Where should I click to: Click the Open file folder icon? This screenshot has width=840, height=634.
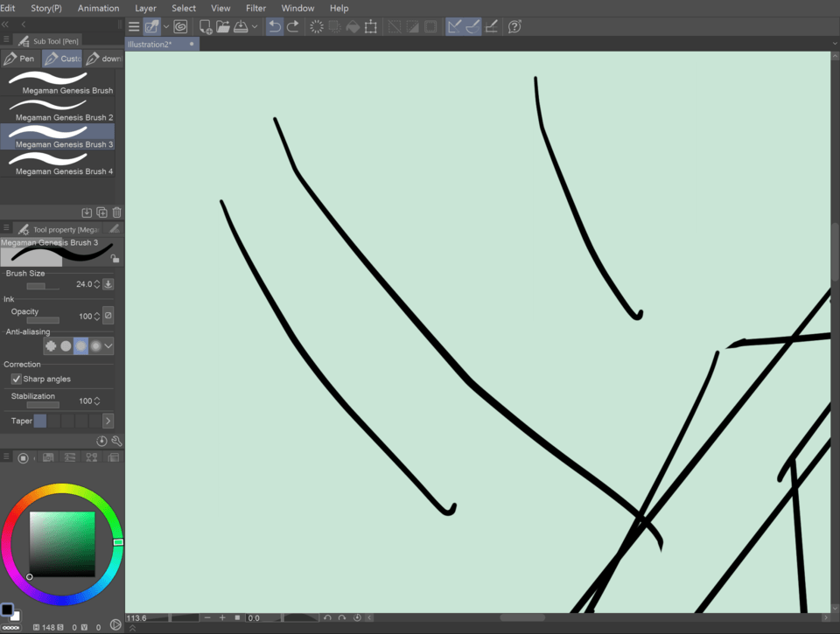pos(223,26)
